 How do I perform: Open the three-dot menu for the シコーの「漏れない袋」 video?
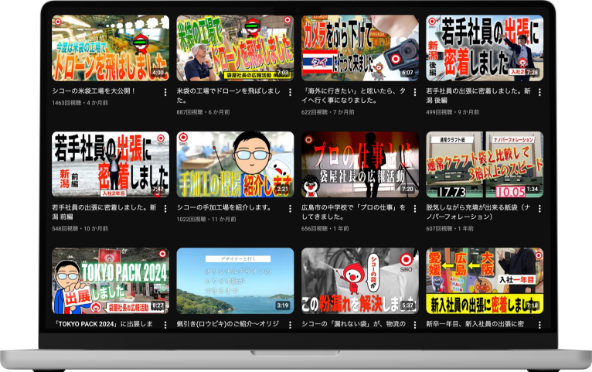[x=415, y=325]
